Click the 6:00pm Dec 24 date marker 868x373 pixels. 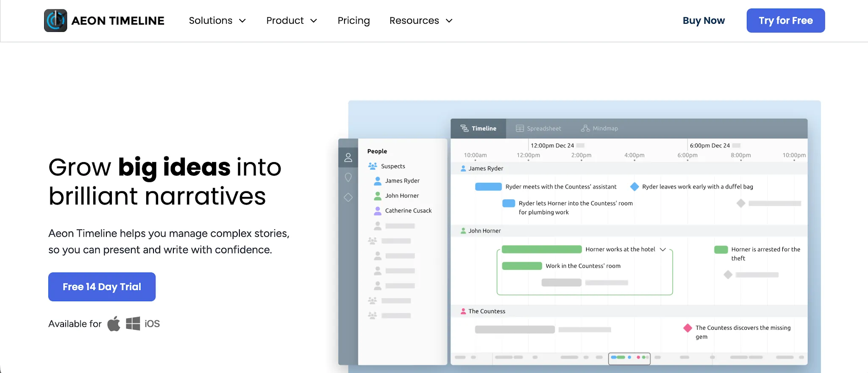point(710,146)
